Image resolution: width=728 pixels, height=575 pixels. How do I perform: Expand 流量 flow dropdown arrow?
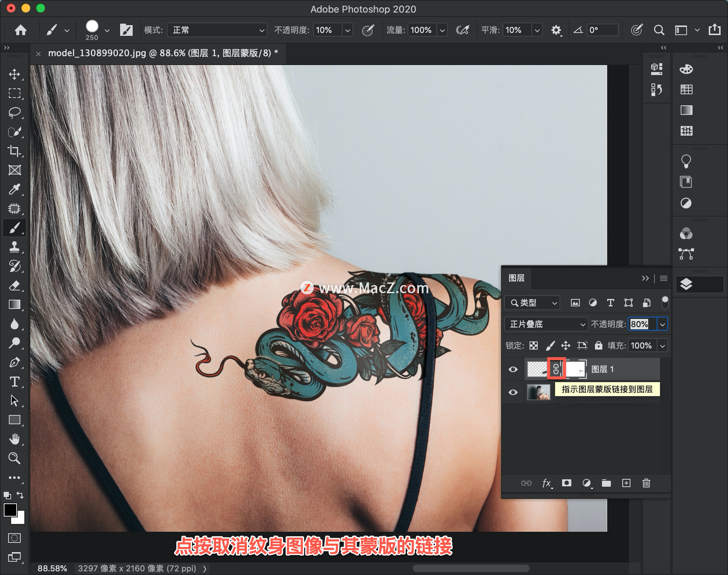click(442, 30)
